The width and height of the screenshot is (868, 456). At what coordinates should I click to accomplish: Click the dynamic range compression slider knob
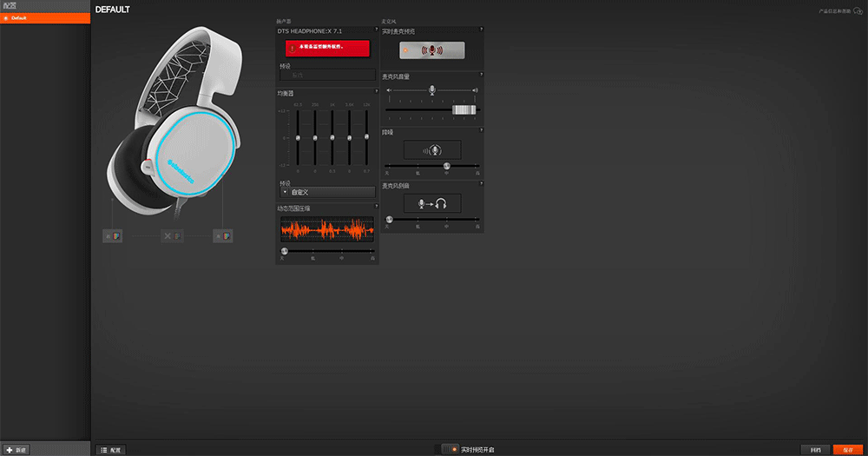click(x=284, y=251)
